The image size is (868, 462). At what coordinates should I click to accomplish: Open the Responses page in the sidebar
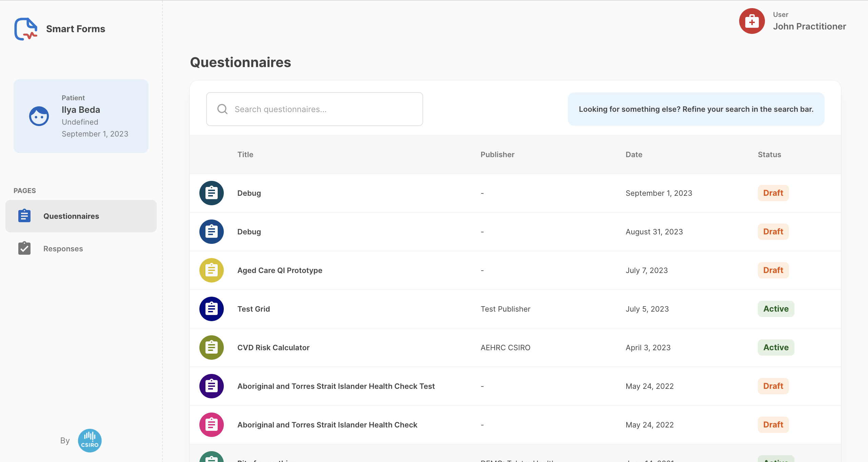click(63, 249)
